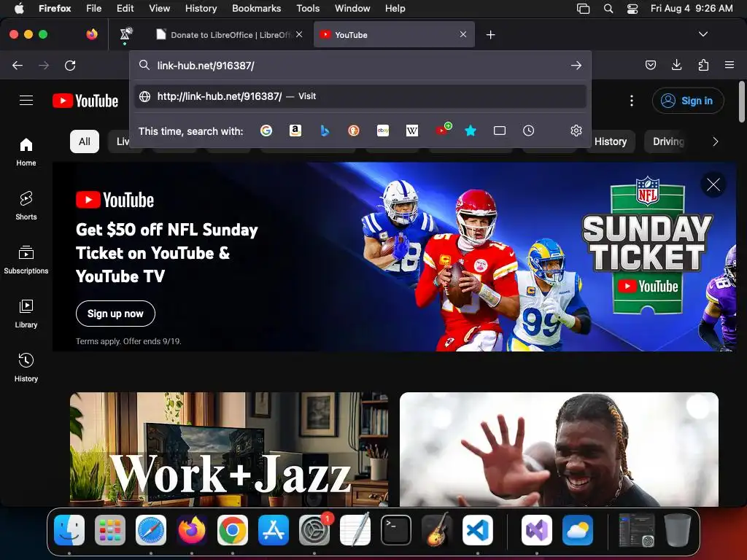Close the Donate to LibreOffice tab
This screenshot has width=747, height=560.
click(299, 34)
